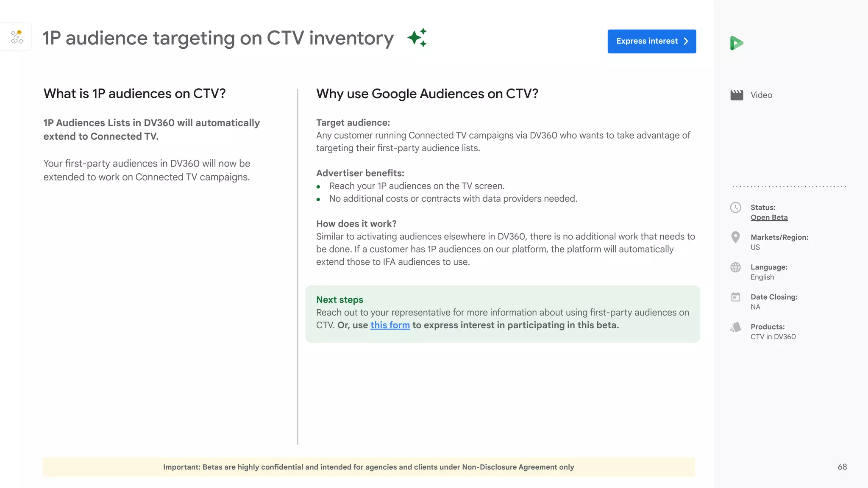Click the Express interest button
The width and height of the screenshot is (868, 488).
coord(651,41)
